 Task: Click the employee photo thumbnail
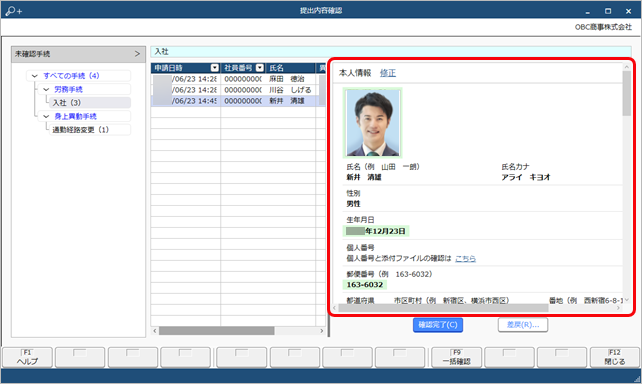(373, 123)
